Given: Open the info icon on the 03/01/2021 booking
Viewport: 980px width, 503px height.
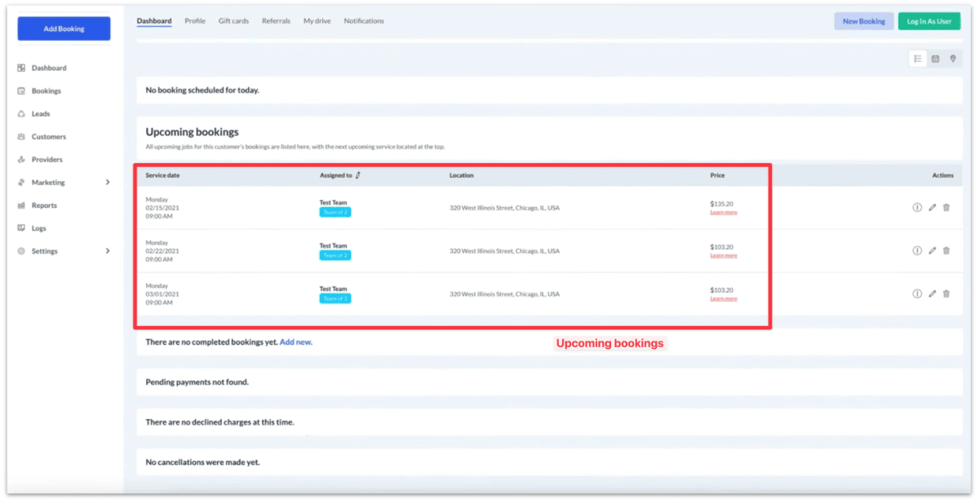Looking at the screenshot, I should click(916, 293).
